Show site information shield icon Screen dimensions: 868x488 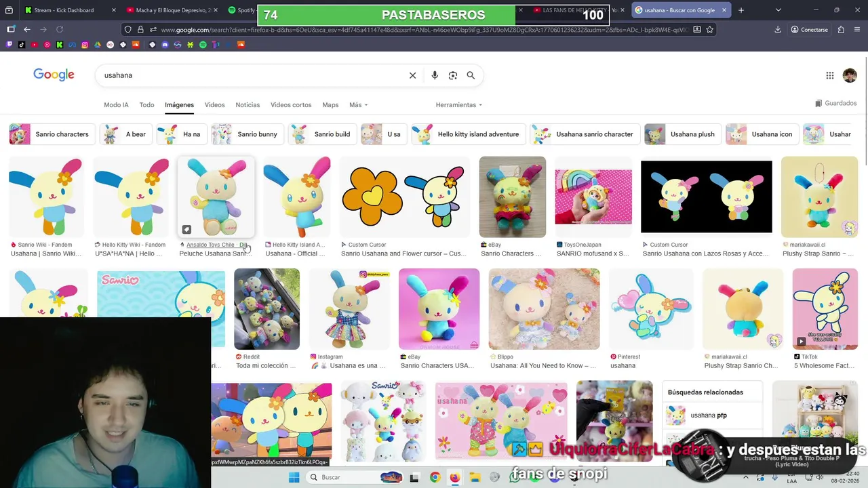point(128,30)
